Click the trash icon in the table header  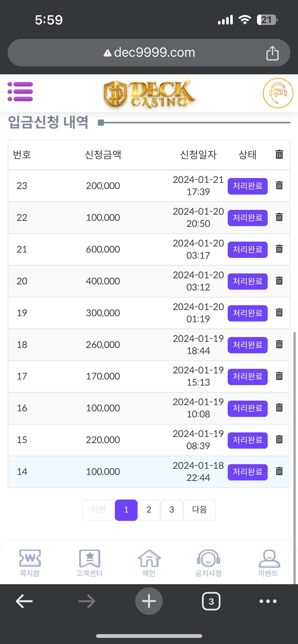(279, 154)
